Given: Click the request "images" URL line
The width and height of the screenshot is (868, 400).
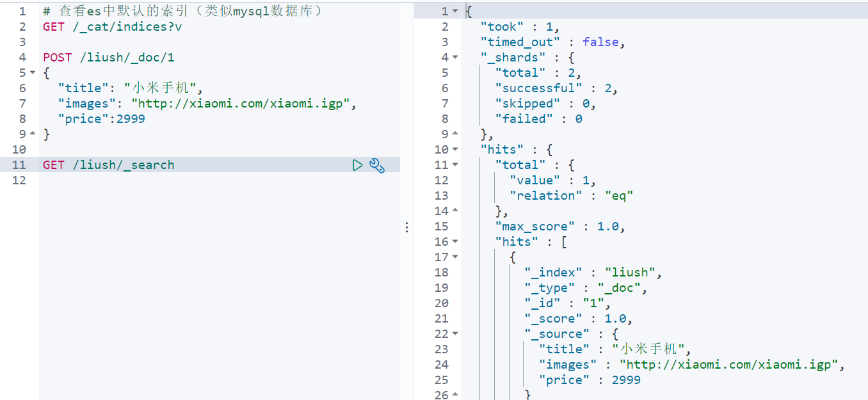Looking at the screenshot, I should click(207, 104).
